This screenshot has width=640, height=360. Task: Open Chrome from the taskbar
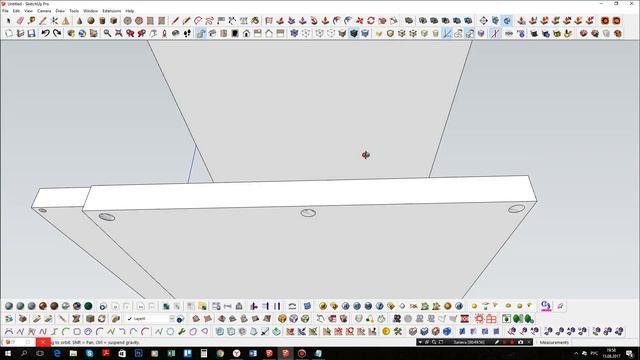(x=220, y=353)
